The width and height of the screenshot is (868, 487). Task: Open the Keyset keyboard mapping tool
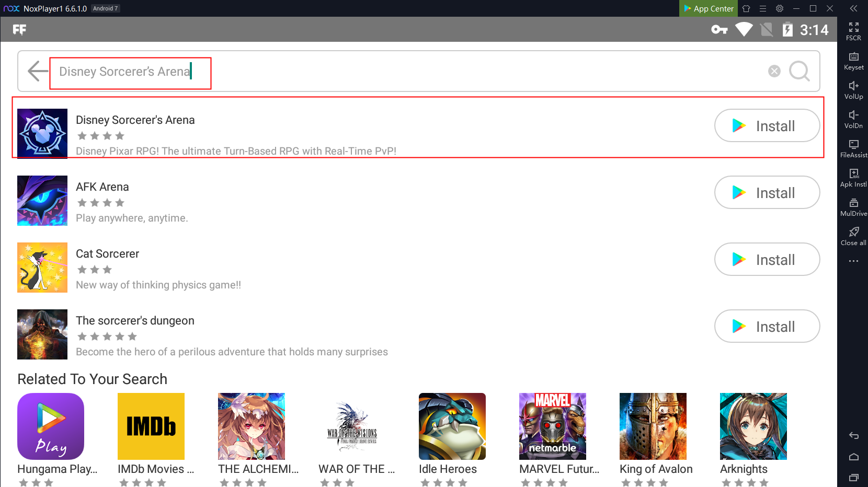click(x=853, y=61)
